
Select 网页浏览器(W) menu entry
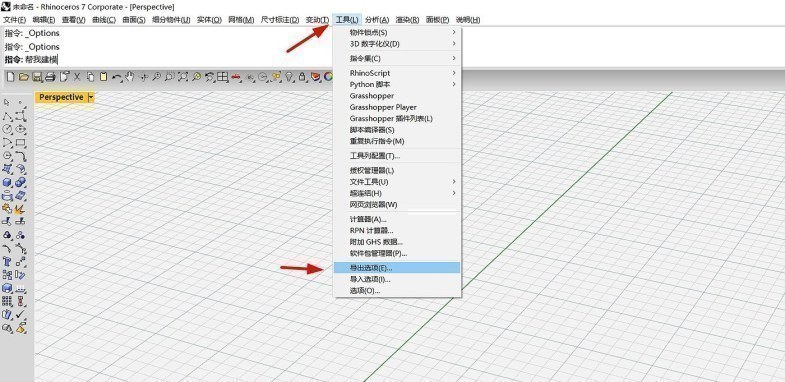(397, 205)
